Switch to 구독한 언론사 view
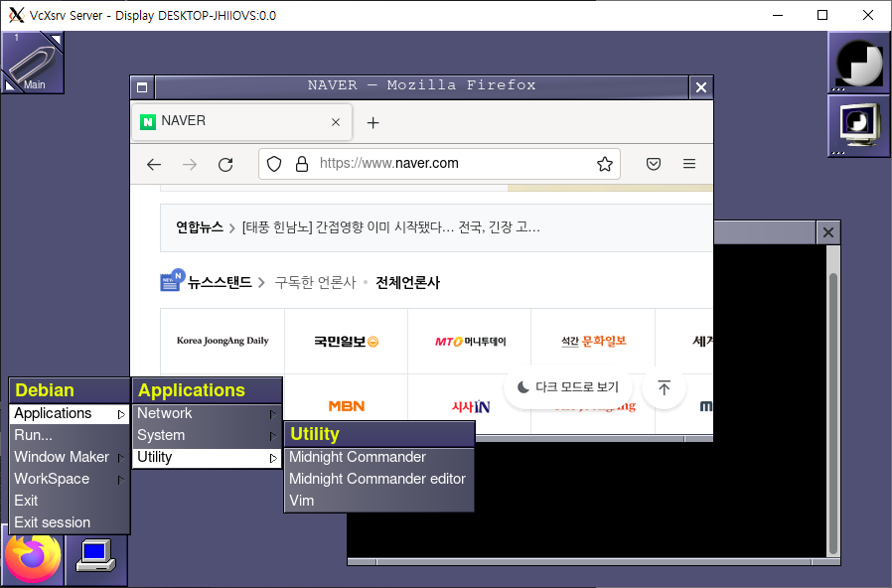 (315, 283)
